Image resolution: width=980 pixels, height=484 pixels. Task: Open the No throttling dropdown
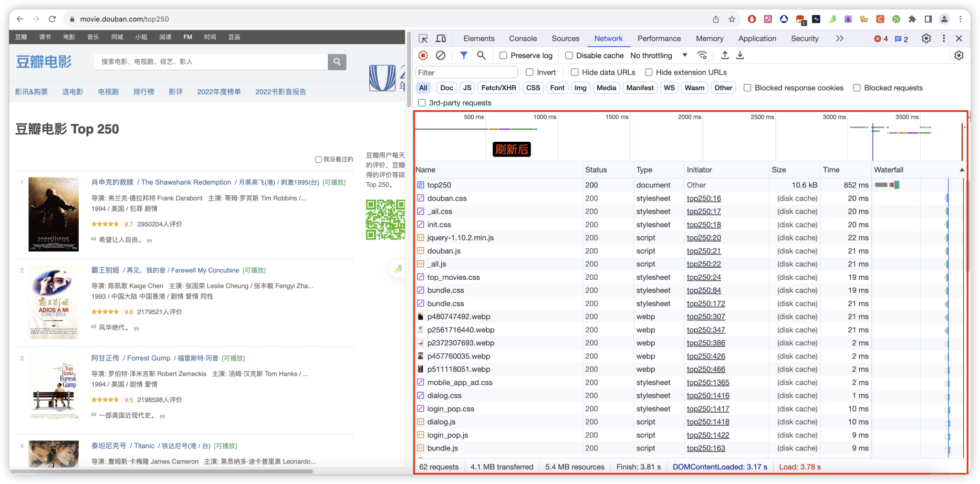(x=659, y=55)
